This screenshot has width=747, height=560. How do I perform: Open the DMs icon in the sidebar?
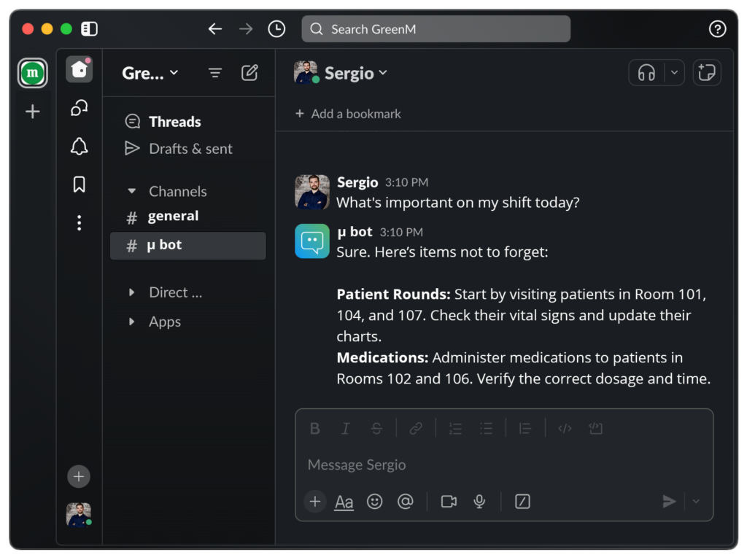pos(80,108)
